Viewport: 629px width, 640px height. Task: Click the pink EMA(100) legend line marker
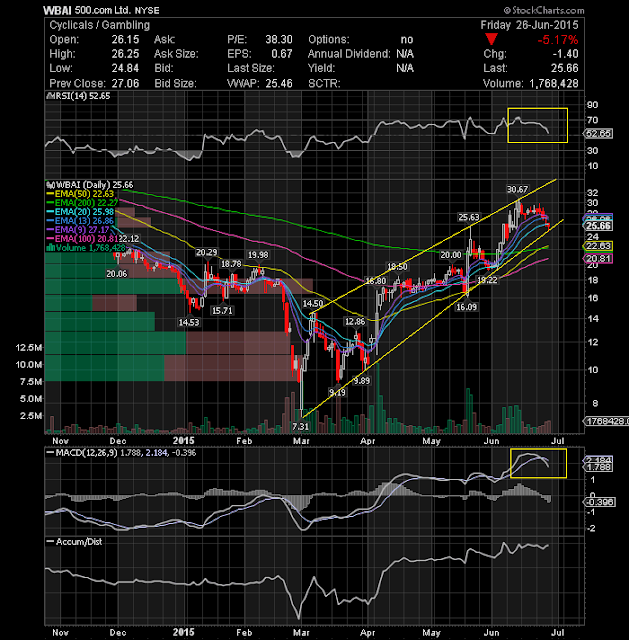point(50,239)
